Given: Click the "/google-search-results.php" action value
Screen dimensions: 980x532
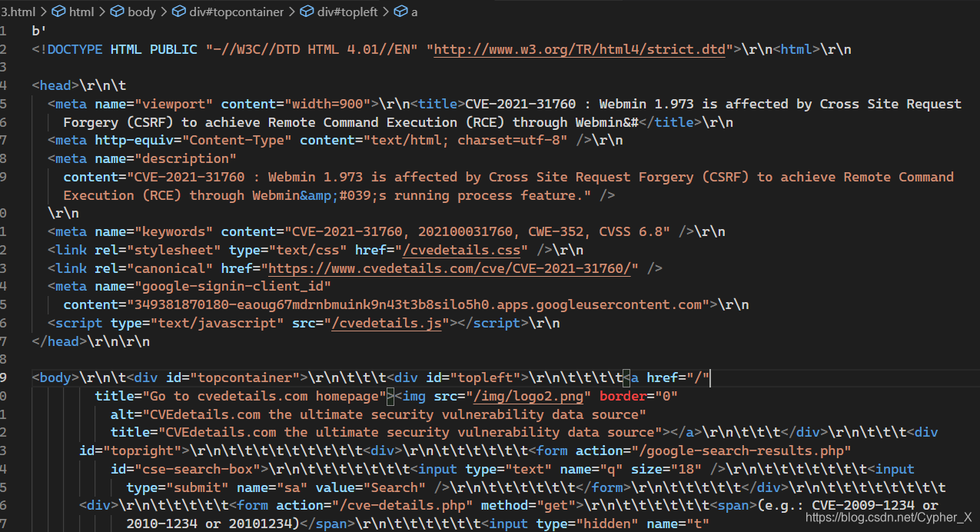Looking at the screenshot, I should tap(746, 451).
